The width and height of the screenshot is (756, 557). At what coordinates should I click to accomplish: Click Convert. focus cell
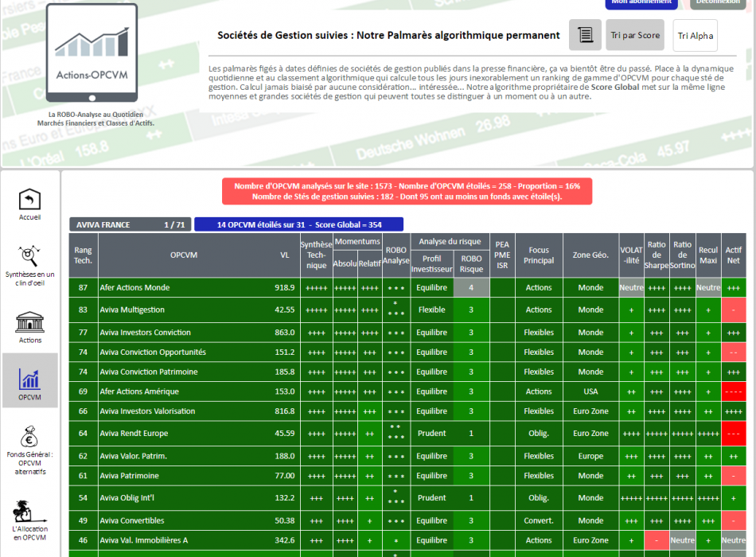[x=539, y=521]
